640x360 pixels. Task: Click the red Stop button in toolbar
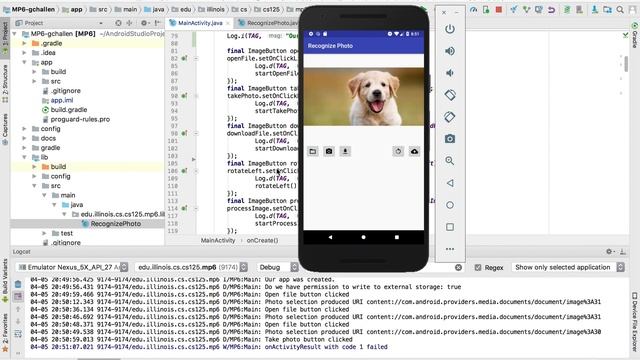[x=499, y=9]
